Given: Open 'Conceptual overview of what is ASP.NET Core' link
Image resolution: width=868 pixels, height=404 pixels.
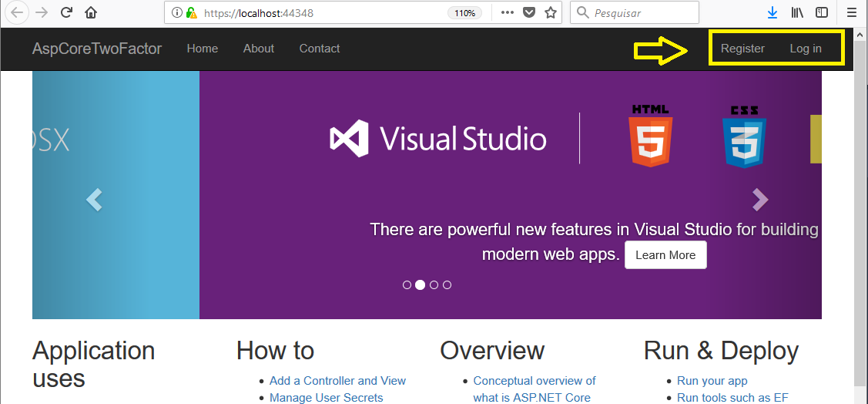Looking at the screenshot, I should point(535,389).
